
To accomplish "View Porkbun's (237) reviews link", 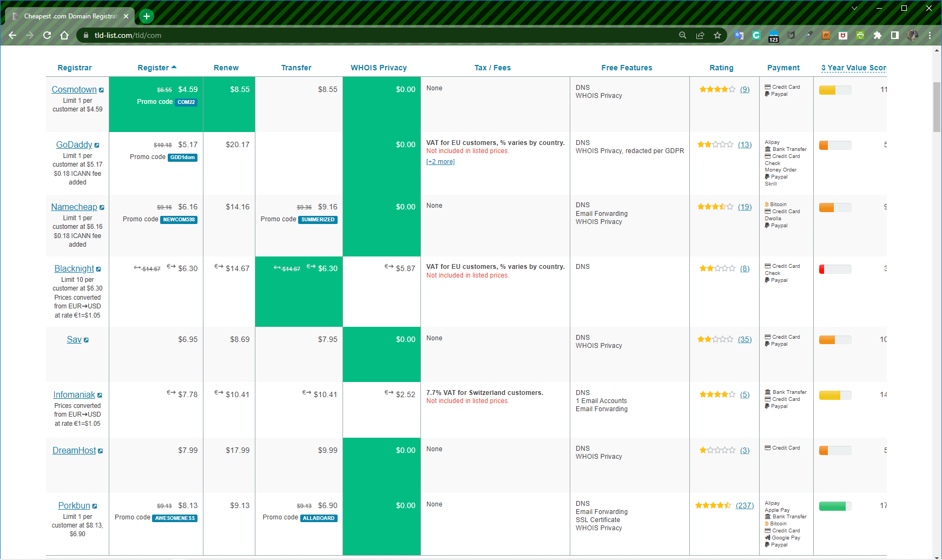I will (x=744, y=505).
